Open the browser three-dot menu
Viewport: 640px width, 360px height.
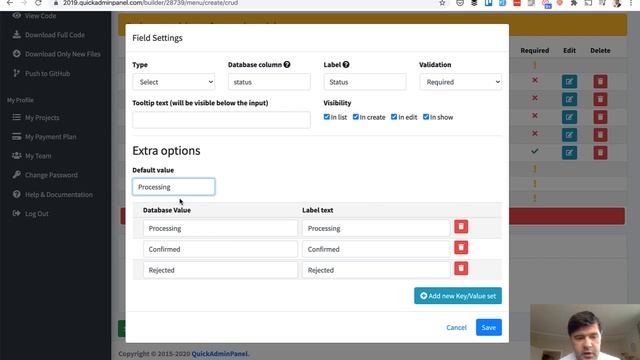click(x=631, y=3)
